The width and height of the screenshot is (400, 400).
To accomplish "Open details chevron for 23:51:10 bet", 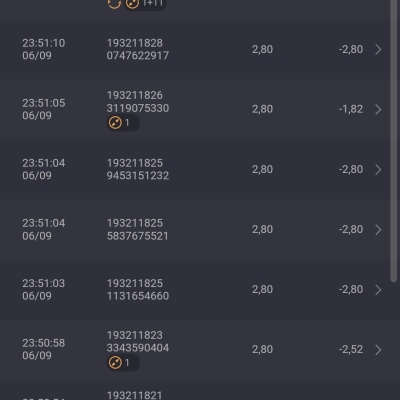I will [x=378, y=49].
